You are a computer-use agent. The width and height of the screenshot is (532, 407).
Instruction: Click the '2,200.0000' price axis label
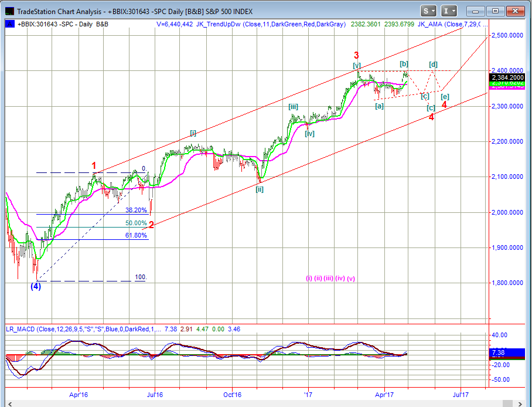point(507,142)
